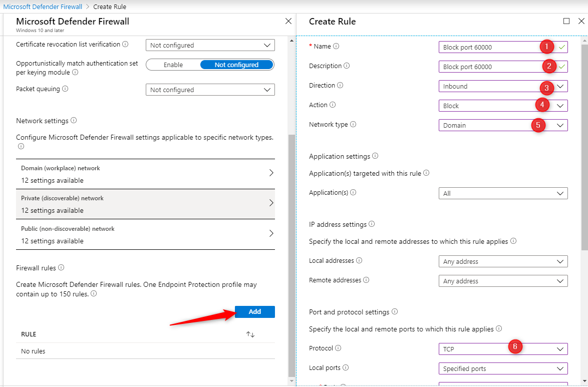The height and width of the screenshot is (387, 588).
Task: Click Create Rule breadcrumb item
Action: 110,7
